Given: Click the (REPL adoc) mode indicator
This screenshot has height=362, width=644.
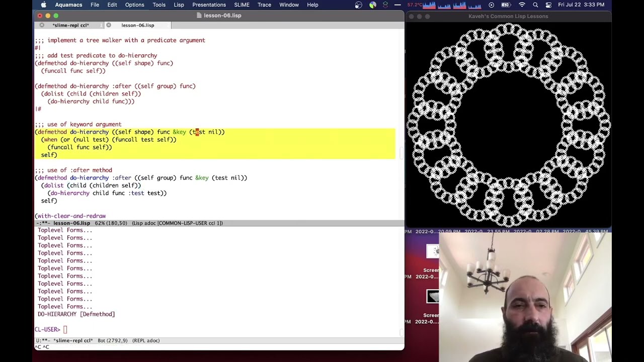Looking at the screenshot, I should pyautogui.click(x=146, y=340).
